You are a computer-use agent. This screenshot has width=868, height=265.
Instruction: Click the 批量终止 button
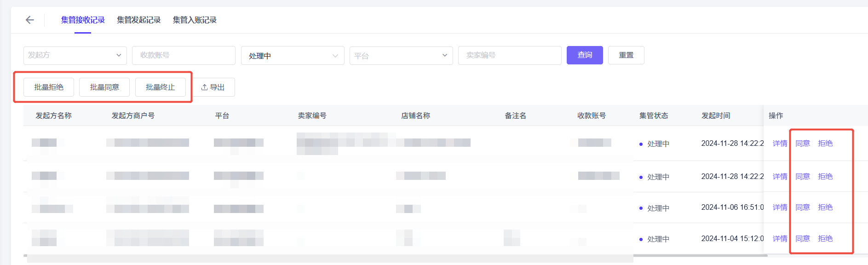(160, 87)
